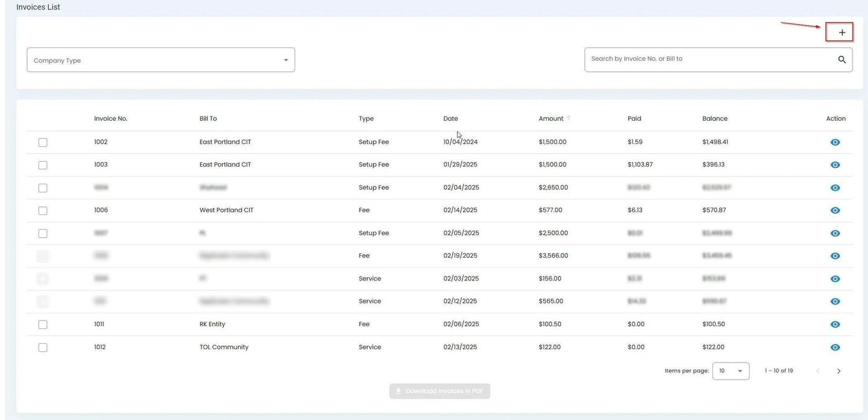Click the search magnifier icon

click(842, 60)
